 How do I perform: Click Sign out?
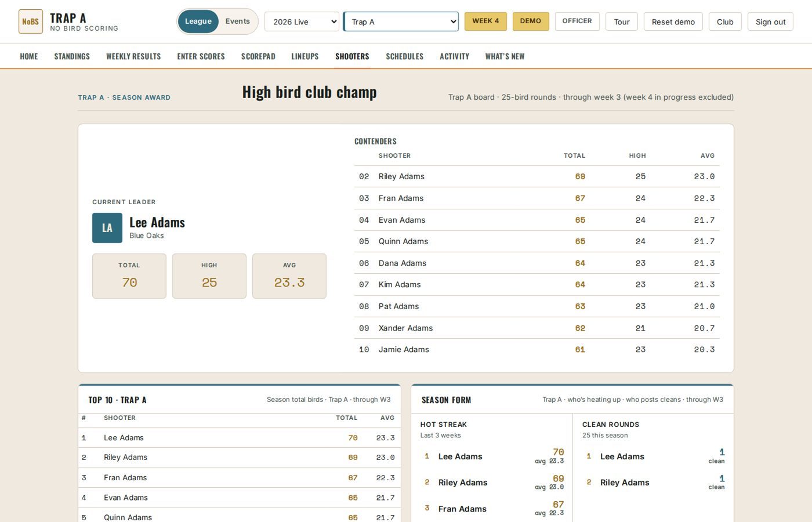770,22
